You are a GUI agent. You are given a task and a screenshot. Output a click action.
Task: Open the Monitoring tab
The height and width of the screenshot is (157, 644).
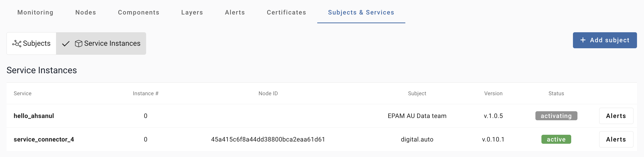(x=35, y=12)
